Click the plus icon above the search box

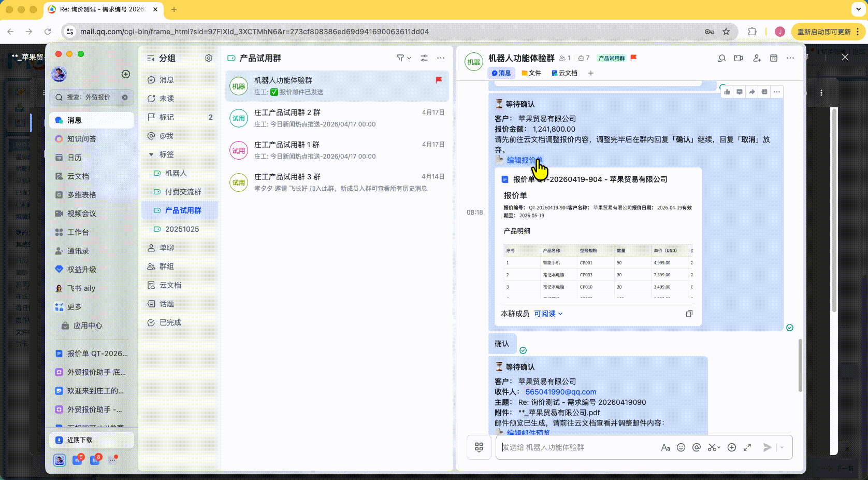(125, 74)
